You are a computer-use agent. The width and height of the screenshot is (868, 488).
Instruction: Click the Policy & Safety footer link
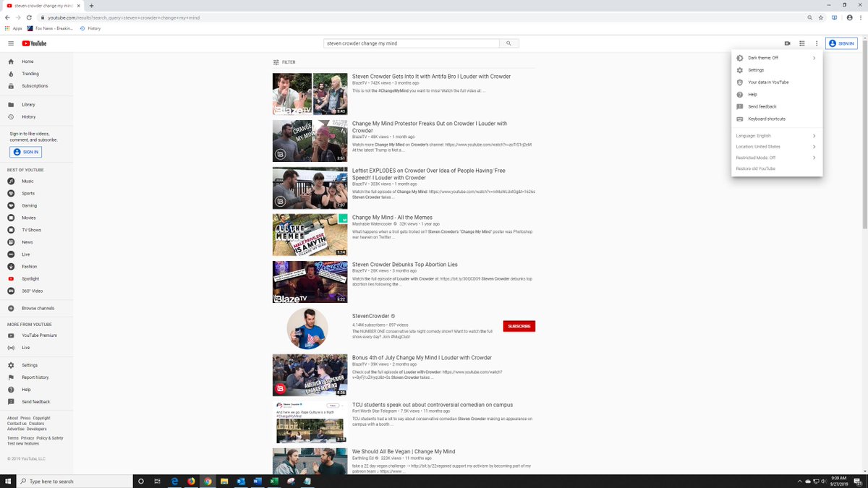point(50,438)
